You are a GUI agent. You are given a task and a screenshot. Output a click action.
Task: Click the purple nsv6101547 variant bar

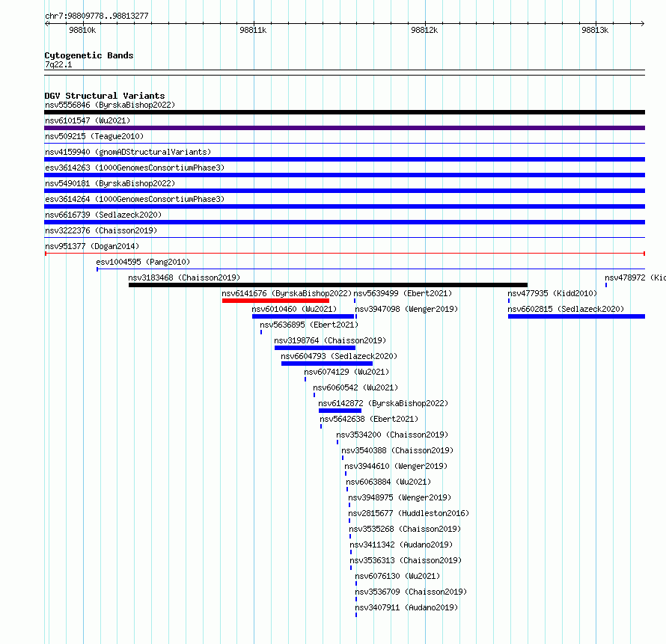(344, 128)
